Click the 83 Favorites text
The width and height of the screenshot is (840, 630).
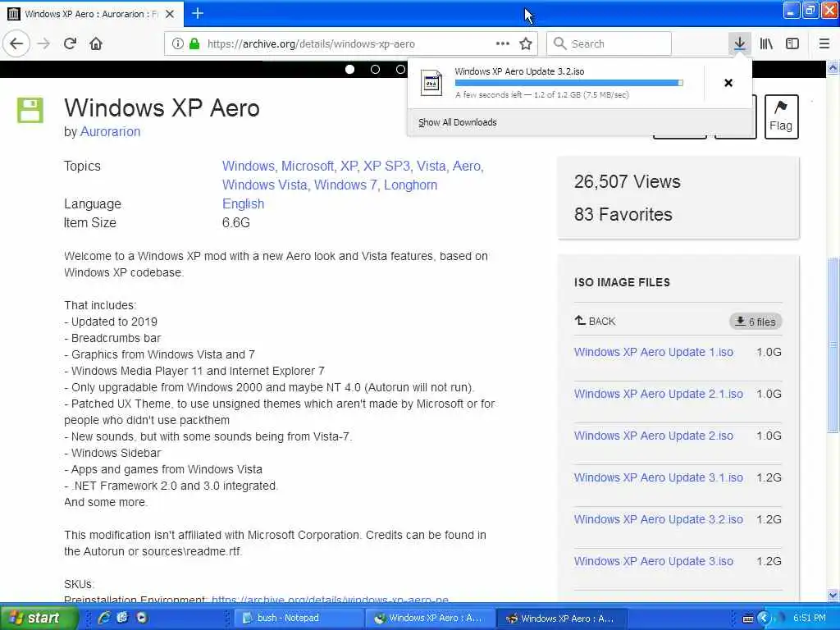[x=623, y=214]
